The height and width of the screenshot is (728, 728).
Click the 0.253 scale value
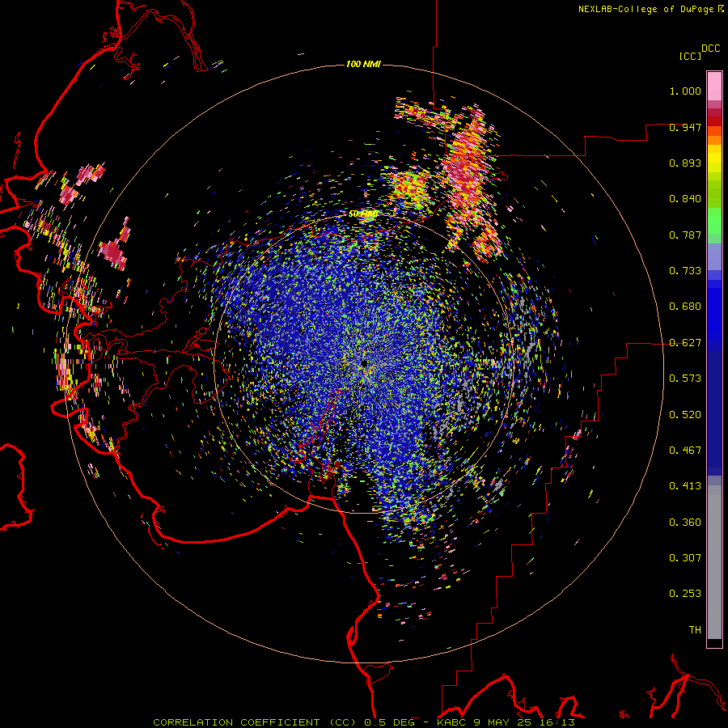[685, 594]
